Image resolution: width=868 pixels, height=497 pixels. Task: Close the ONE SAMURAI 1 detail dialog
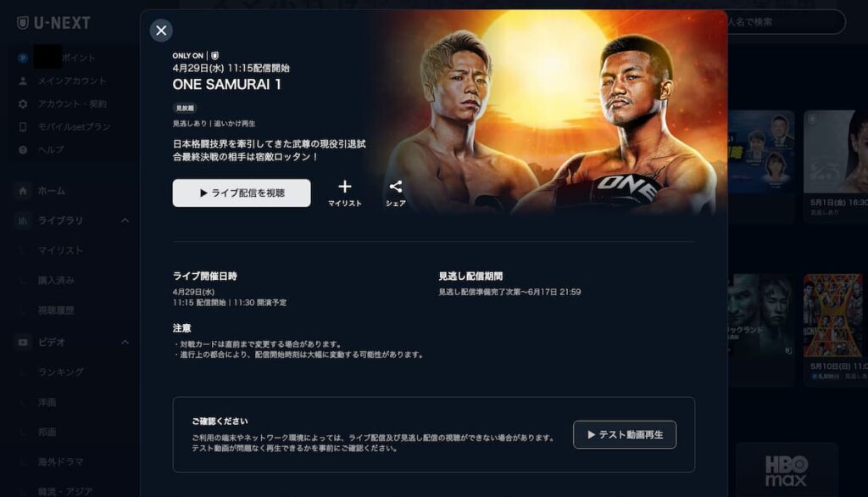click(161, 31)
